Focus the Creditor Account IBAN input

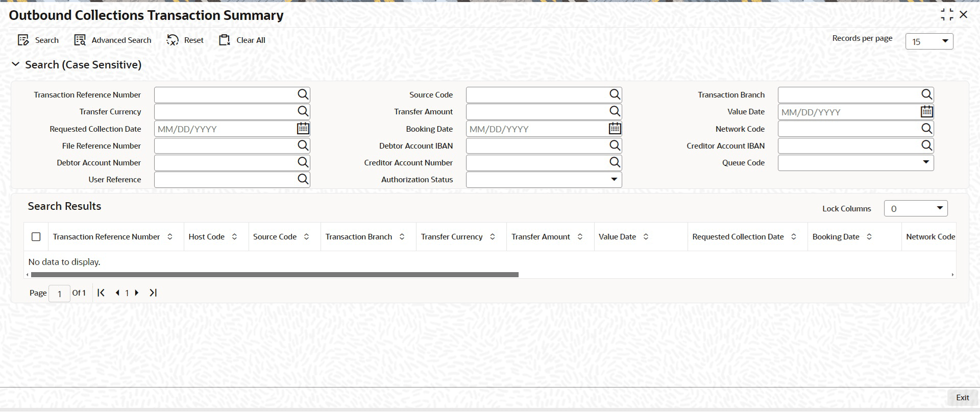point(849,146)
